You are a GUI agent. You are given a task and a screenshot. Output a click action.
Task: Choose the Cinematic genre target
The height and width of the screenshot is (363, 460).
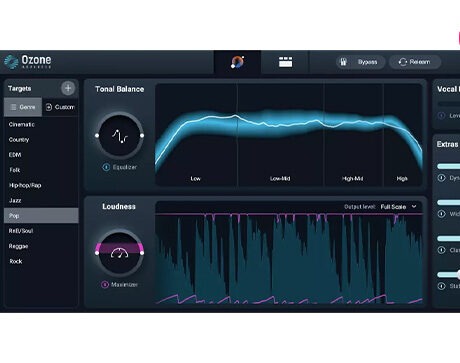click(x=41, y=124)
